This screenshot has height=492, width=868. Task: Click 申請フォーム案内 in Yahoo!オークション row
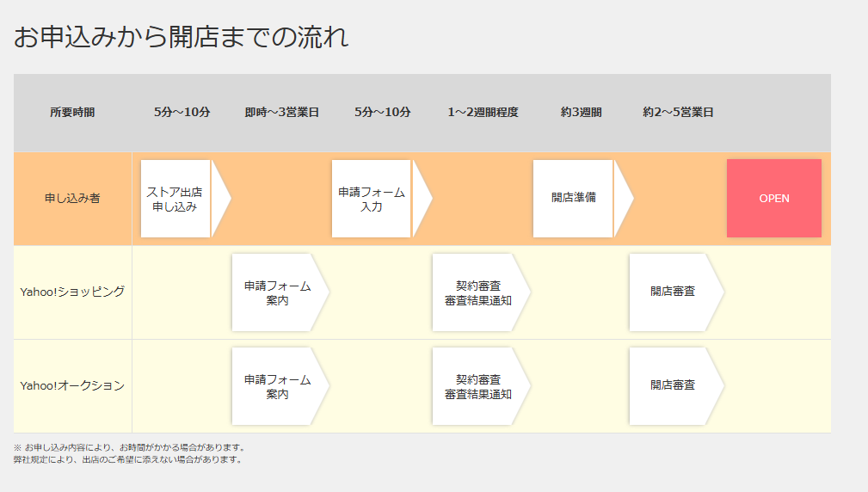(x=280, y=386)
